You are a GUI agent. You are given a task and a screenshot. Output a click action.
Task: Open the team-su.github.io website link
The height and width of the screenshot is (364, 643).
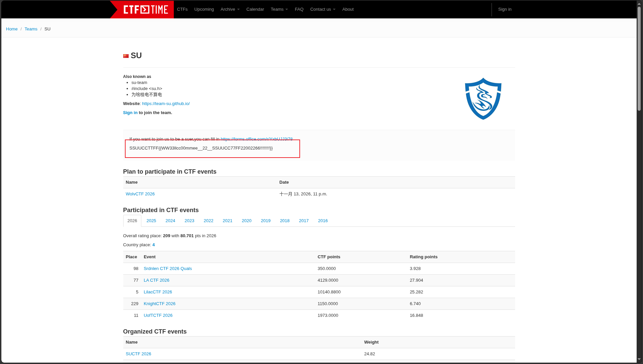tap(166, 104)
